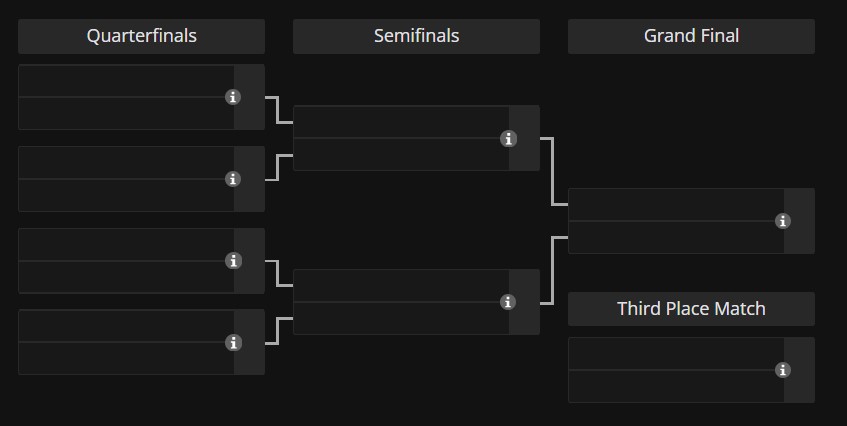Select the Semifinals header

coord(416,36)
